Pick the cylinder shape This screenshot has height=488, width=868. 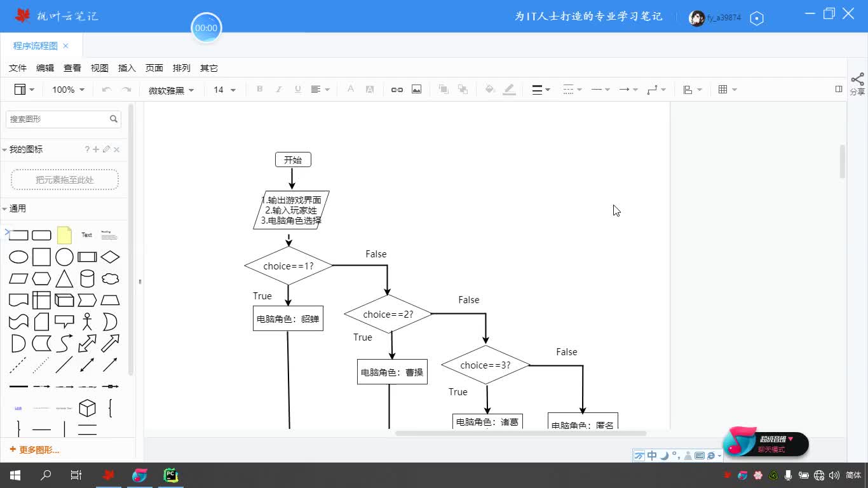pos(87,278)
